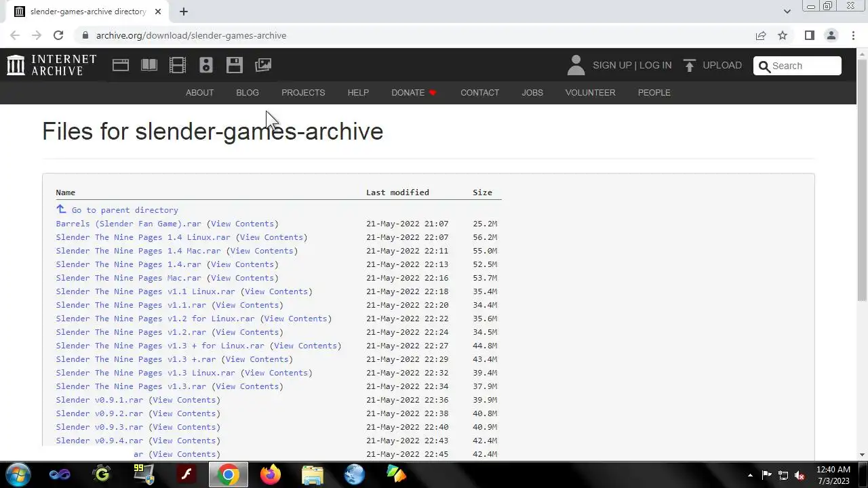
Task: Download Slender The Nine Pages 1.4.rar
Action: (x=128, y=264)
